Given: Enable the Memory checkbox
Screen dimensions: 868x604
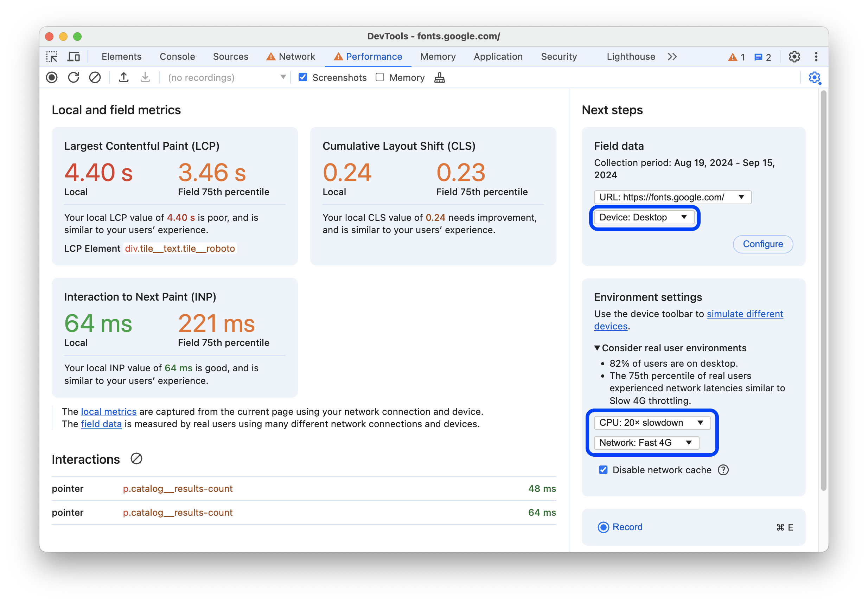Looking at the screenshot, I should [x=380, y=78].
